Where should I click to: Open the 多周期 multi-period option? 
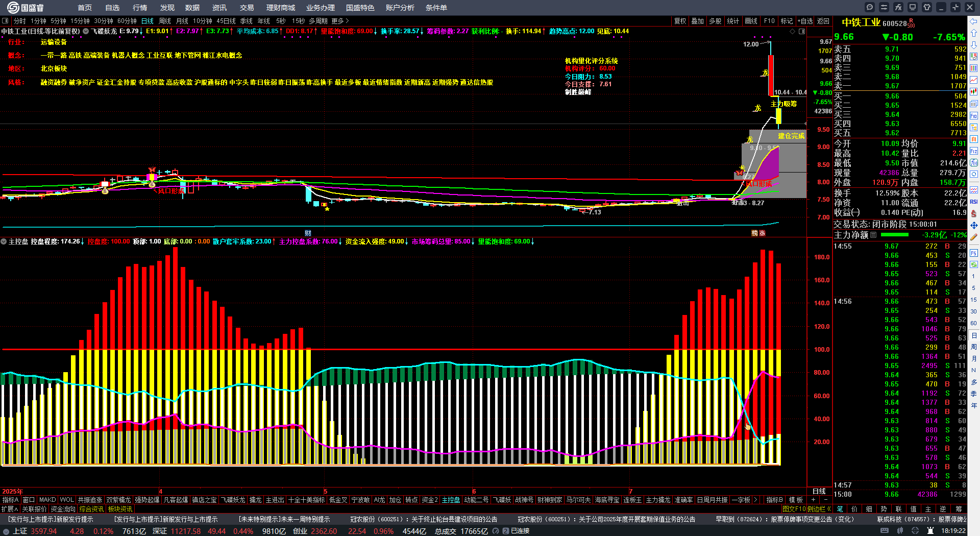[x=318, y=21]
